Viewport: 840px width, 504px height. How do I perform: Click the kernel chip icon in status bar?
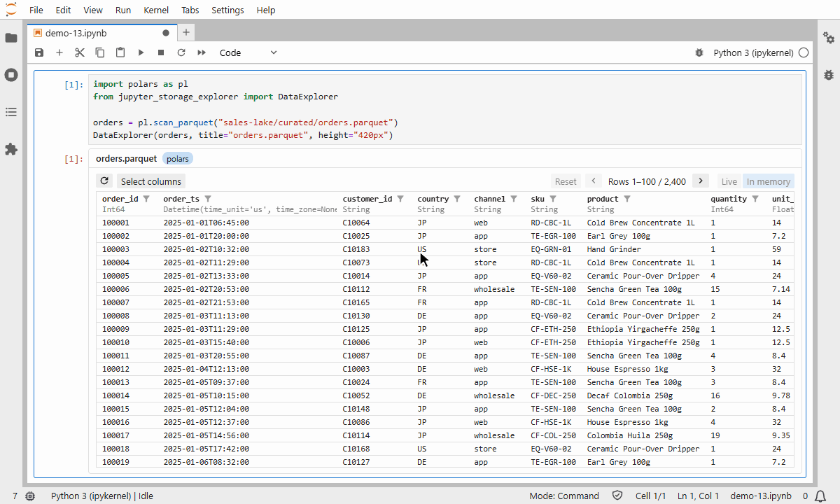(x=30, y=496)
